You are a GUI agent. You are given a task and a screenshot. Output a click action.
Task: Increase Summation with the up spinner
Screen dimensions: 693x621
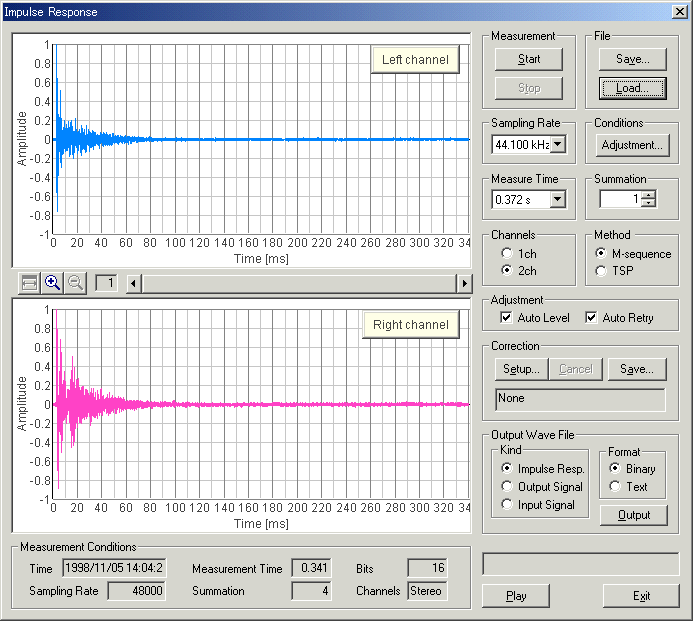(648, 195)
